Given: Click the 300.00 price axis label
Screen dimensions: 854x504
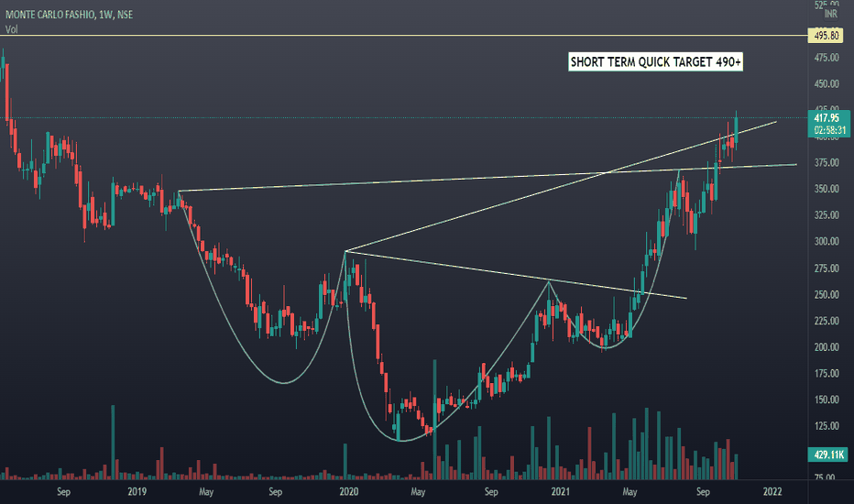Looking at the screenshot, I should [827, 241].
